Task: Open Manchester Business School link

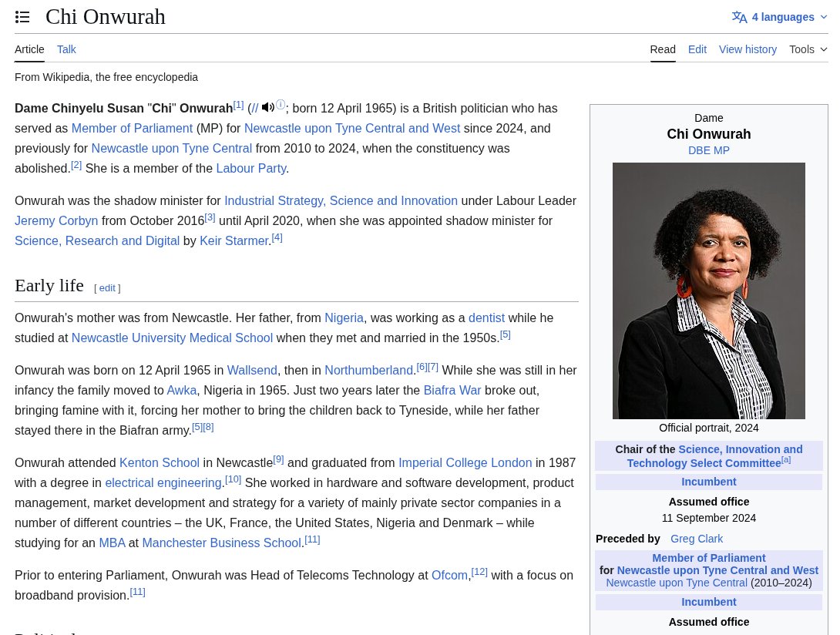Action: tap(221, 543)
